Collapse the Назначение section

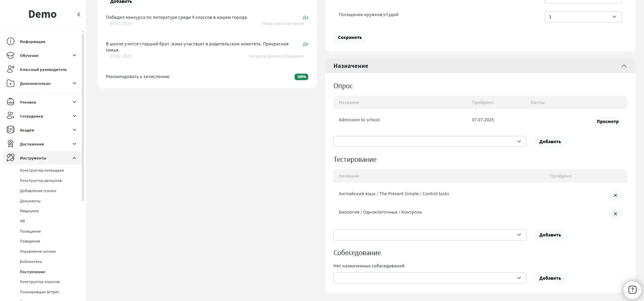click(624, 66)
